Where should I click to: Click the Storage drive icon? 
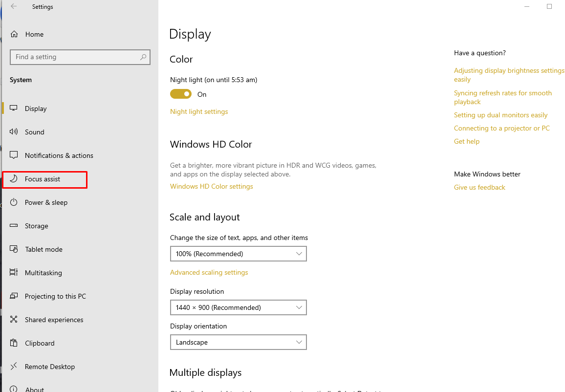14,225
